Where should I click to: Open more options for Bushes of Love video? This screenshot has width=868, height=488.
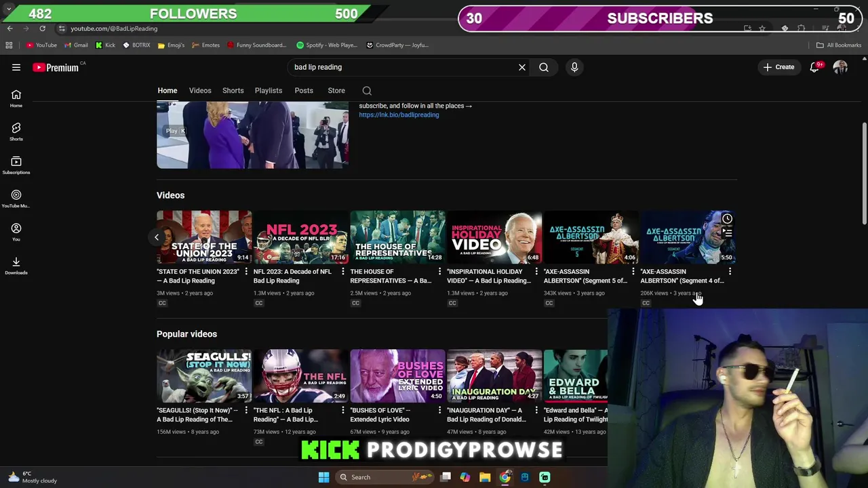[439, 411]
